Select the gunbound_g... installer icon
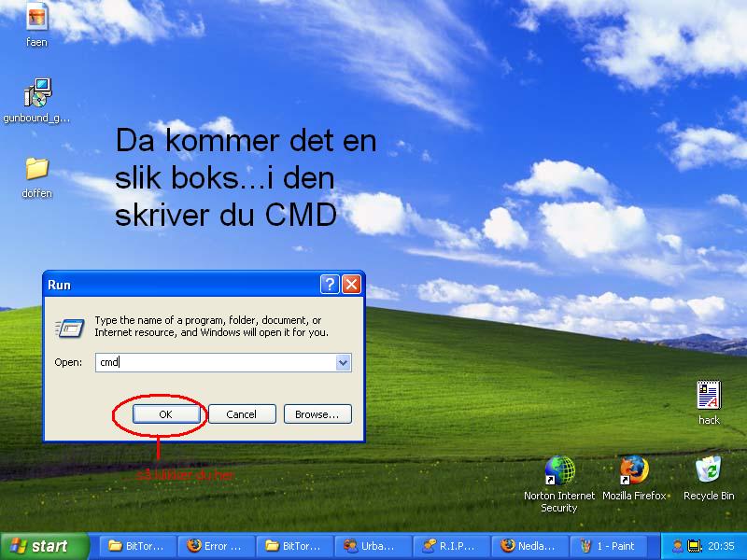Image resolution: width=747 pixels, height=560 pixels. [x=36, y=101]
